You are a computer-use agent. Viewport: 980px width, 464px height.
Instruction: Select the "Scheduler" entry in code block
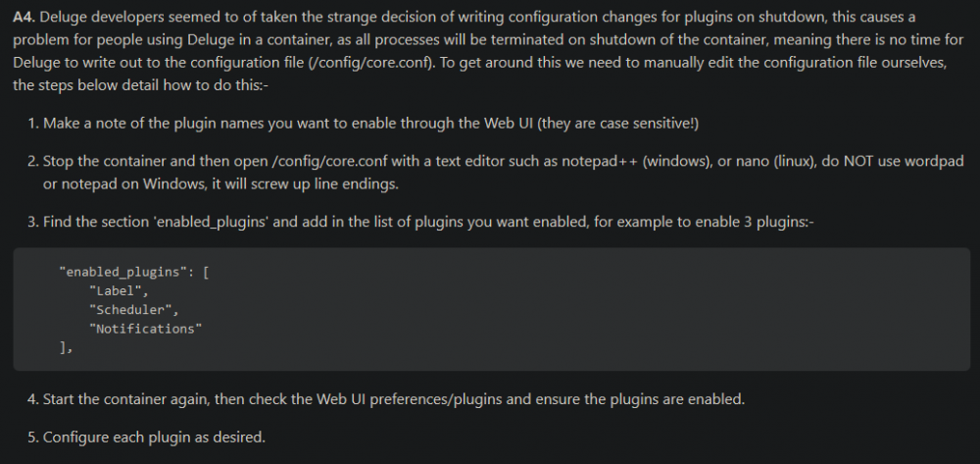click(x=134, y=310)
